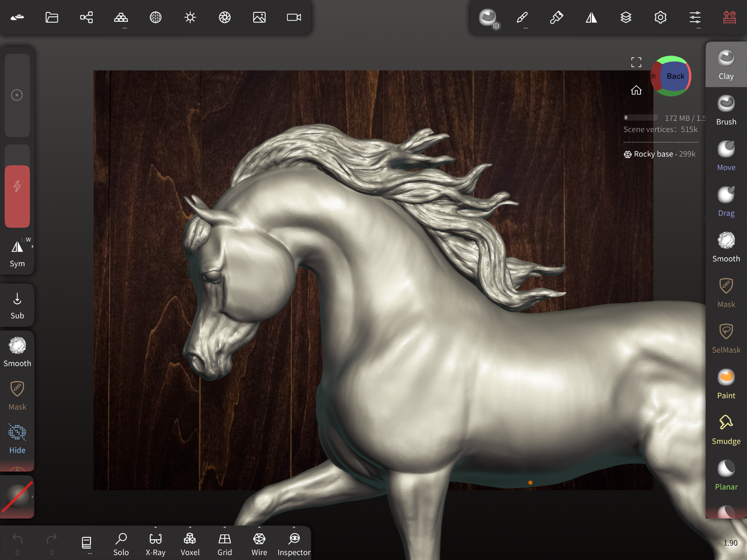Click the Back face on view cube
The image size is (747, 560).
(x=675, y=76)
